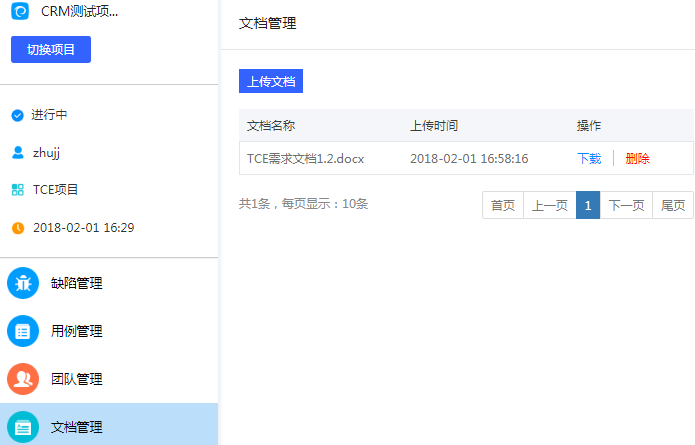The image size is (695, 445).
Task: Click the 上传文档 upload button
Action: tap(271, 81)
